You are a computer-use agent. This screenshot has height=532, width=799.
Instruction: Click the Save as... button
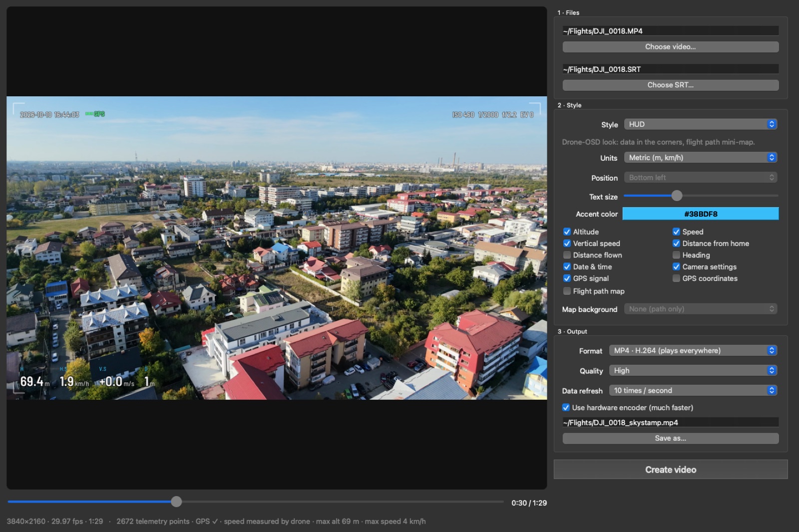point(670,439)
